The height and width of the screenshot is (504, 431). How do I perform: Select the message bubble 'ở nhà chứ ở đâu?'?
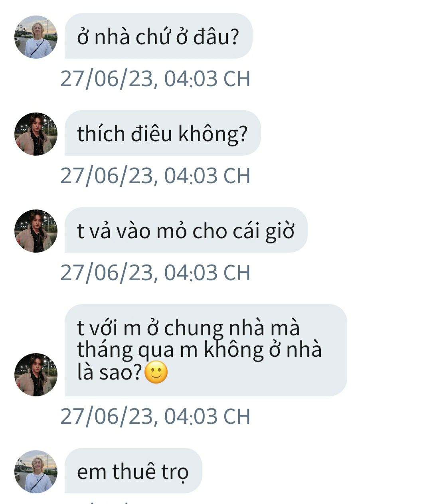(158, 36)
